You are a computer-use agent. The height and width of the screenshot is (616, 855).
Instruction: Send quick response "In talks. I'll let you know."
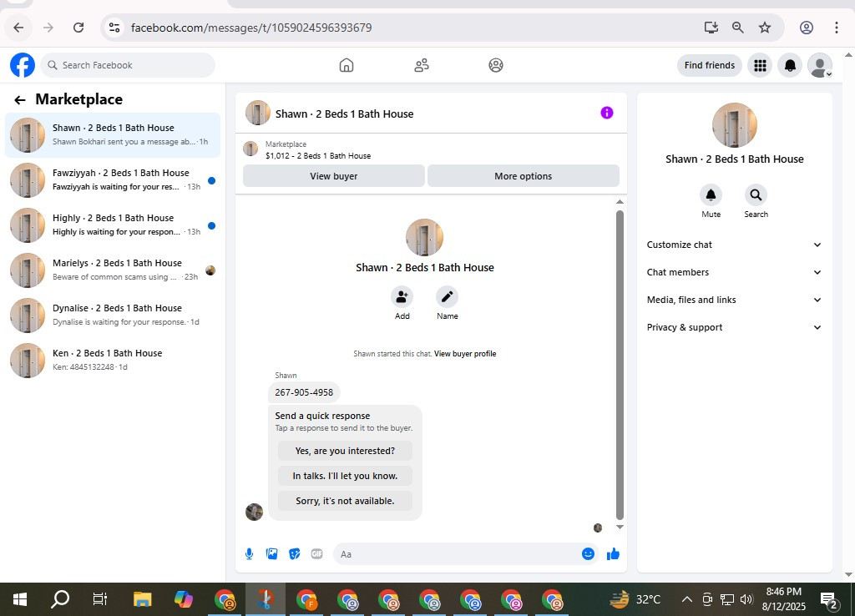coord(345,476)
